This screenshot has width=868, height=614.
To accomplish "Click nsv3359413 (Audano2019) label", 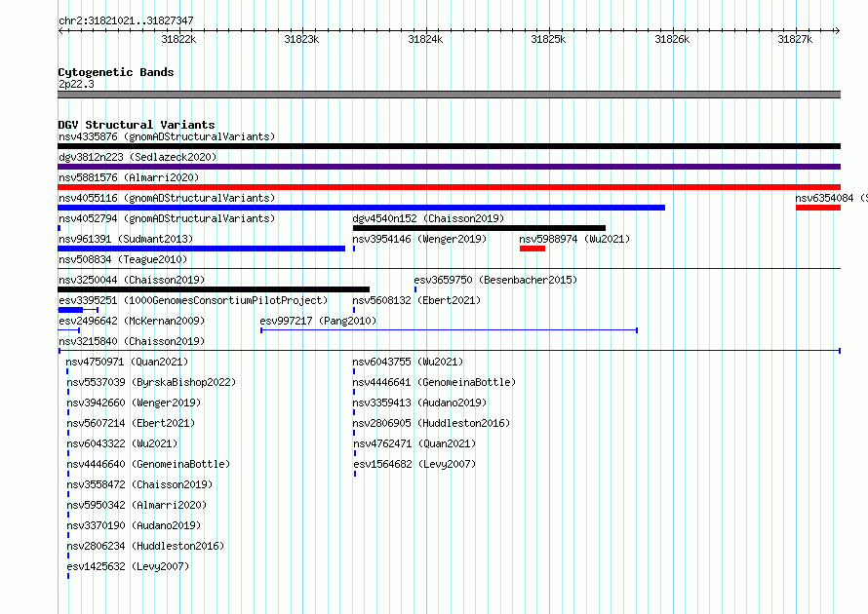I will tap(419, 403).
